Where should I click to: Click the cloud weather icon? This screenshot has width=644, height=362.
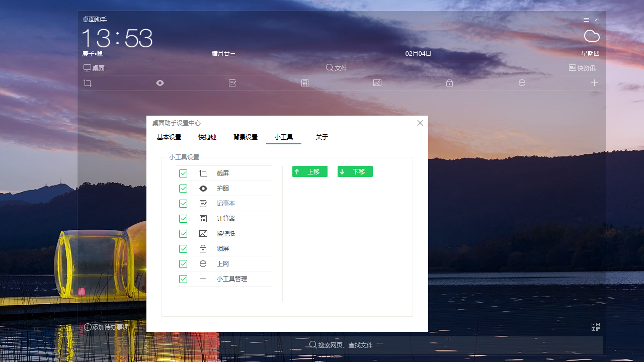[x=592, y=36]
